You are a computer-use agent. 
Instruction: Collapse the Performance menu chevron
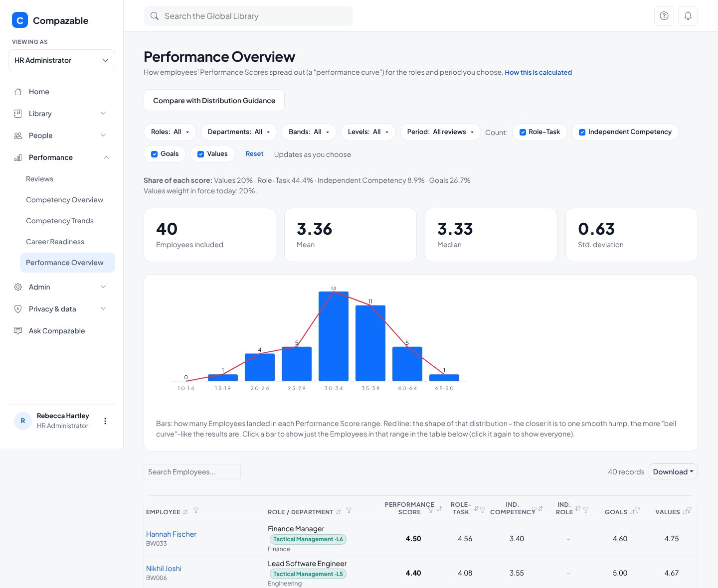pos(106,157)
